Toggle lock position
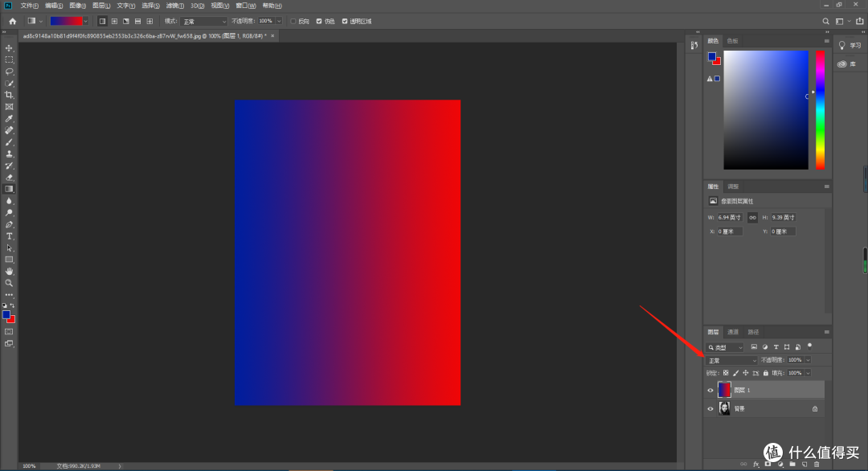This screenshot has width=868, height=471. pyautogui.click(x=746, y=373)
